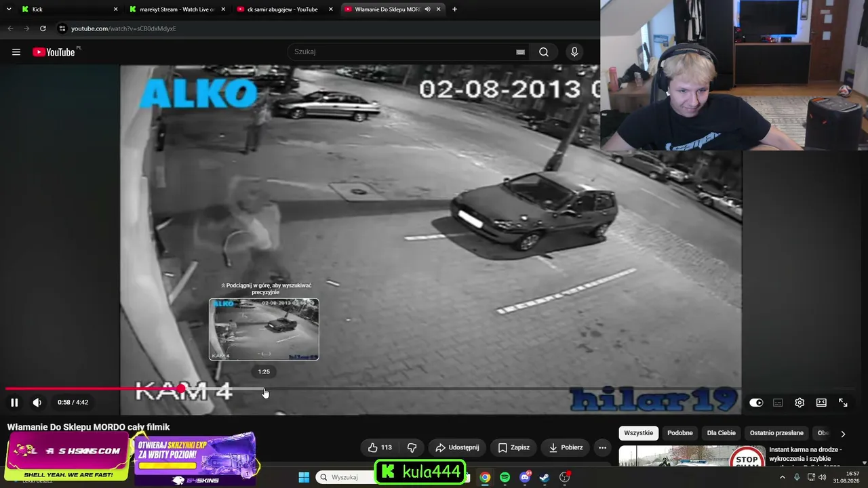Screen dimensions: 868x488
Task: Go to YouTube home via the logo
Action: tap(54, 52)
